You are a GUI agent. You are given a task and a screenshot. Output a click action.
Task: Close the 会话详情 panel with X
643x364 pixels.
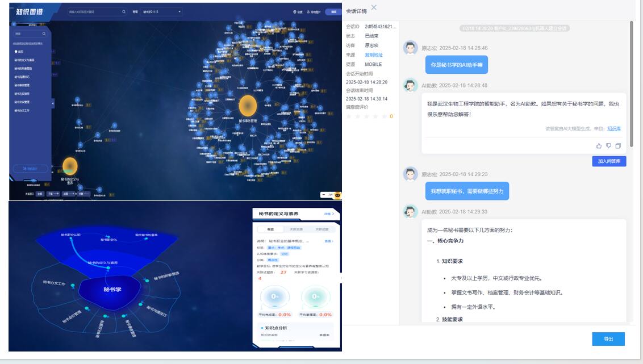(374, 7)
